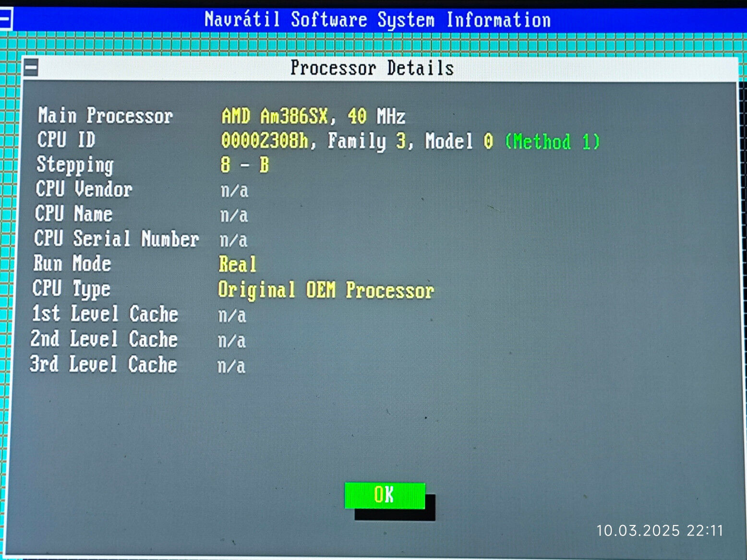Click the 1st Level Cache label
Image resolution: width=747 pixels, height=560 pixels.
pyautogui.click(x=105, y=314)
